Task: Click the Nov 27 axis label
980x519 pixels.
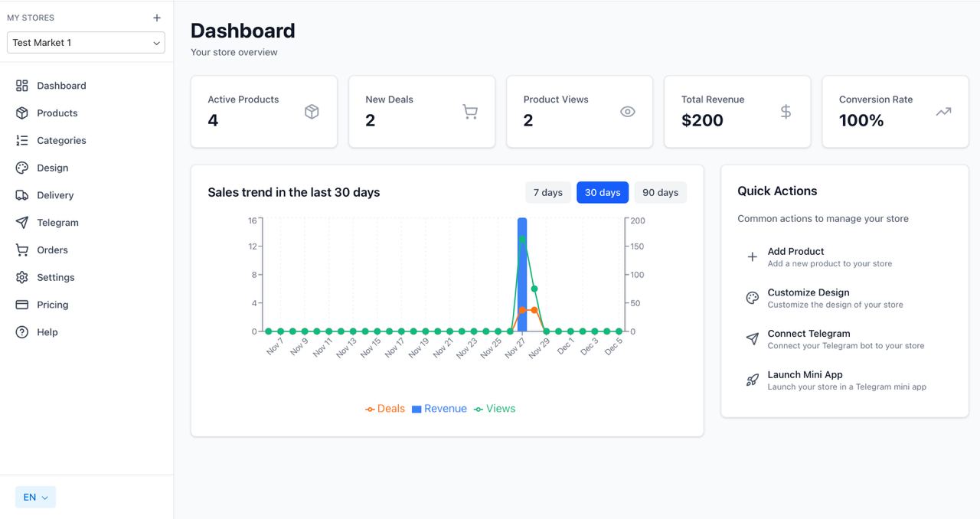Action: click(x=514, y=348)
